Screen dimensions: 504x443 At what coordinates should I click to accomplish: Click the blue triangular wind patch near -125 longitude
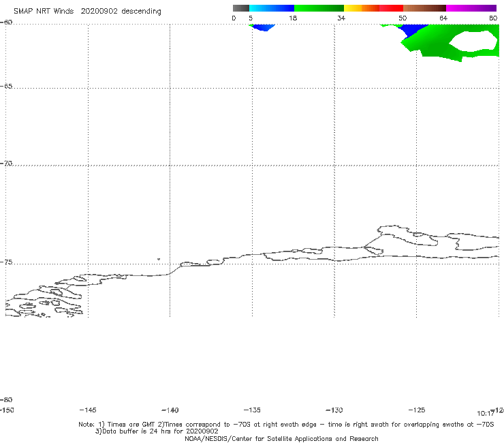[413, 30]
